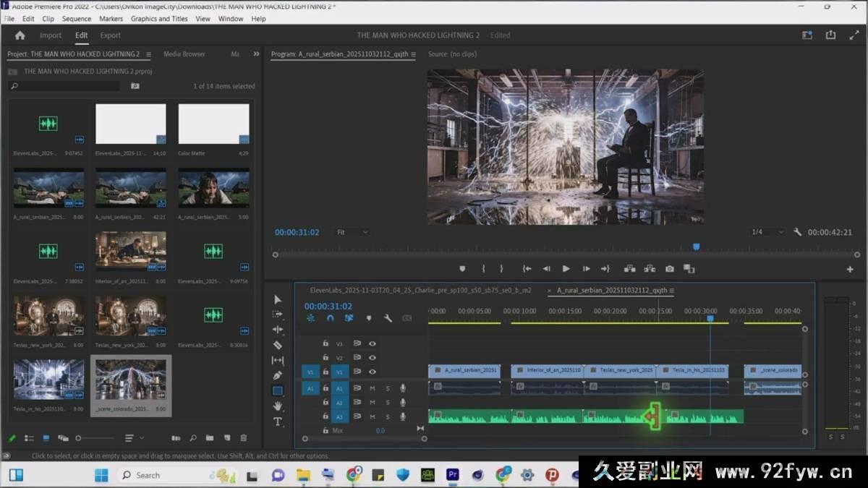Viewport: 868px width, 488px height.
Task: Open the 1/4 playback resolution dropdown
Action: click(x=767, y=232)
